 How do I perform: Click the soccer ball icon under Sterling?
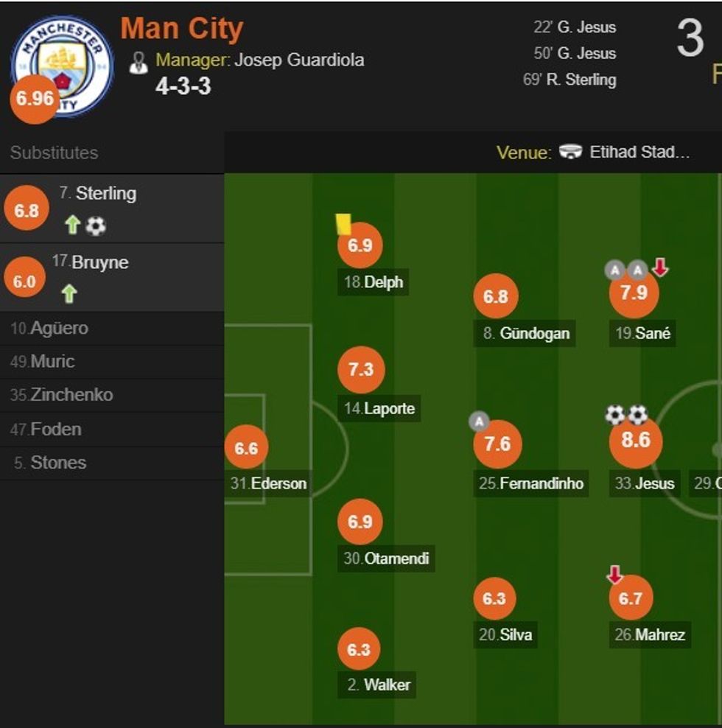coord(96,226)
